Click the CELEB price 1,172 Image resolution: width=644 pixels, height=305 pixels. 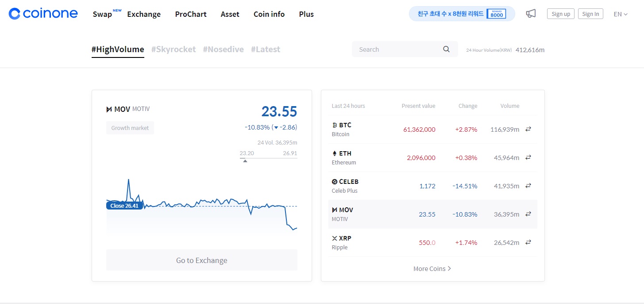point(427,186)
